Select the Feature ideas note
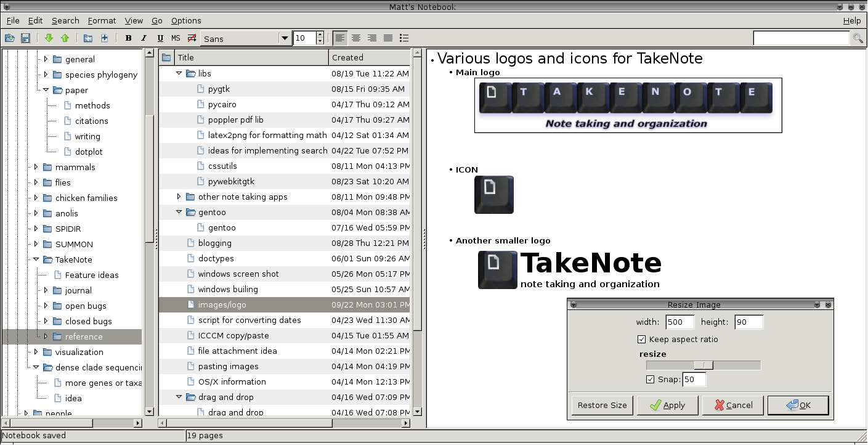868x445 pixels. [92, 275]
